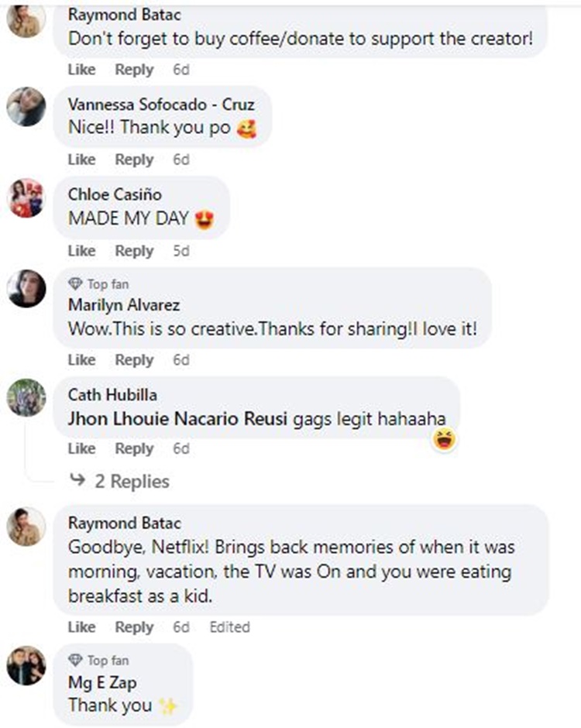Like Marilyn Alvarez's comment
Screen dimensions: 581x728
(x=81, y=360)
